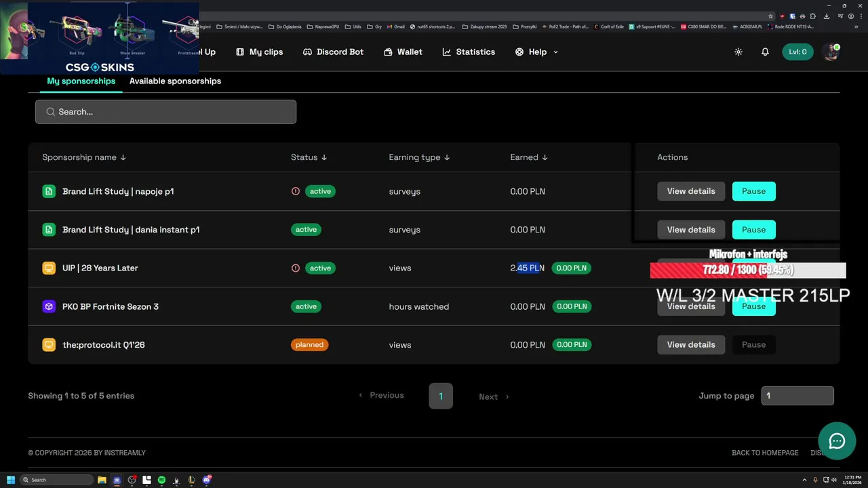Image resolution: width=868 pixels, height=488 pixels.
Task: Go to Previous page
Action: [381, 395]
